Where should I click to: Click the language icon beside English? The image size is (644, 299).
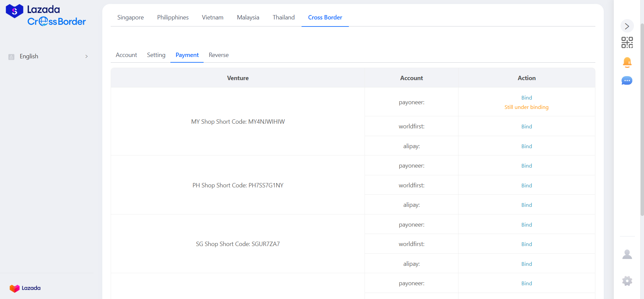(11, 57)
